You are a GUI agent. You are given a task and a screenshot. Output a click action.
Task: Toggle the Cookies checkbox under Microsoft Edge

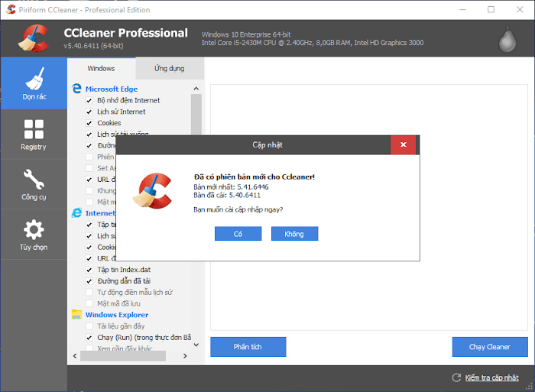[89, 123]
